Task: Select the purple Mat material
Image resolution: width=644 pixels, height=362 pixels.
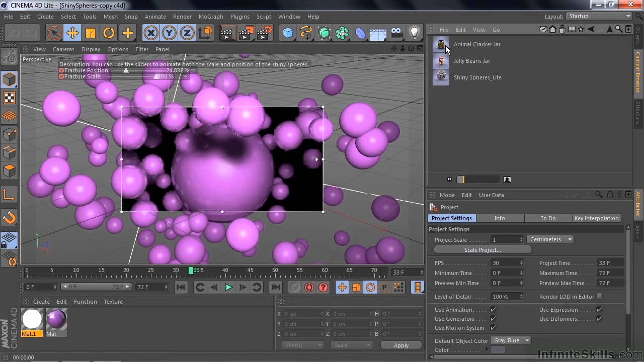Action: click(x=56, y=322)
